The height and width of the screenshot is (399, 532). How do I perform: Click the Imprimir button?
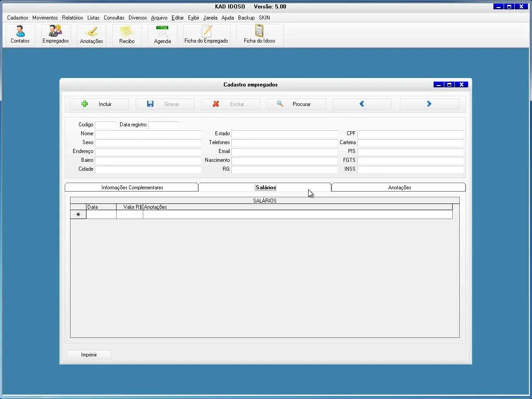[89, 355]
